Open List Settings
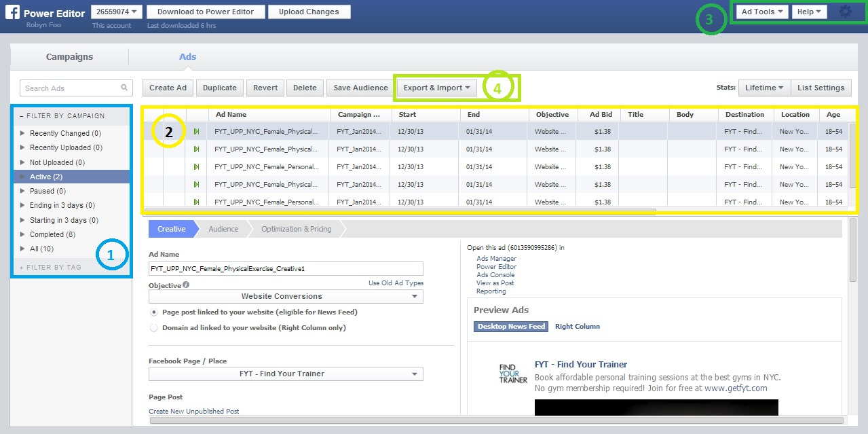The height and width of the screenshot is (434, 868). click(x=820, y=88)
